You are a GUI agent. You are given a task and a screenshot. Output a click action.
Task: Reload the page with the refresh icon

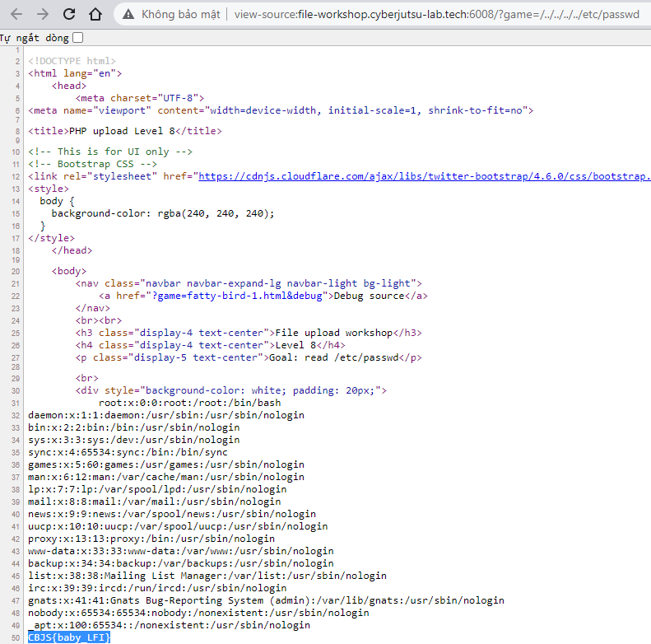[69, 14]
